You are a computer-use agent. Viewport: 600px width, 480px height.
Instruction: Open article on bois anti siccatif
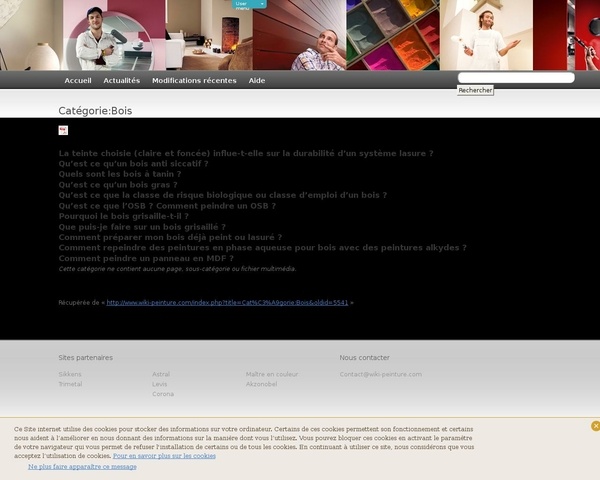133,164
